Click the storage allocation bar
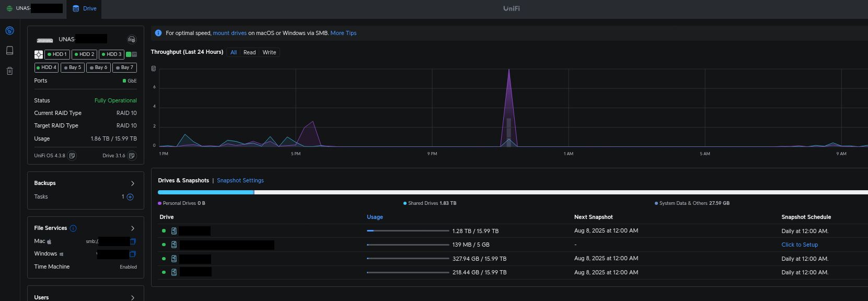The height and width of the screenshot is (301, 868). tap(513, 192)
